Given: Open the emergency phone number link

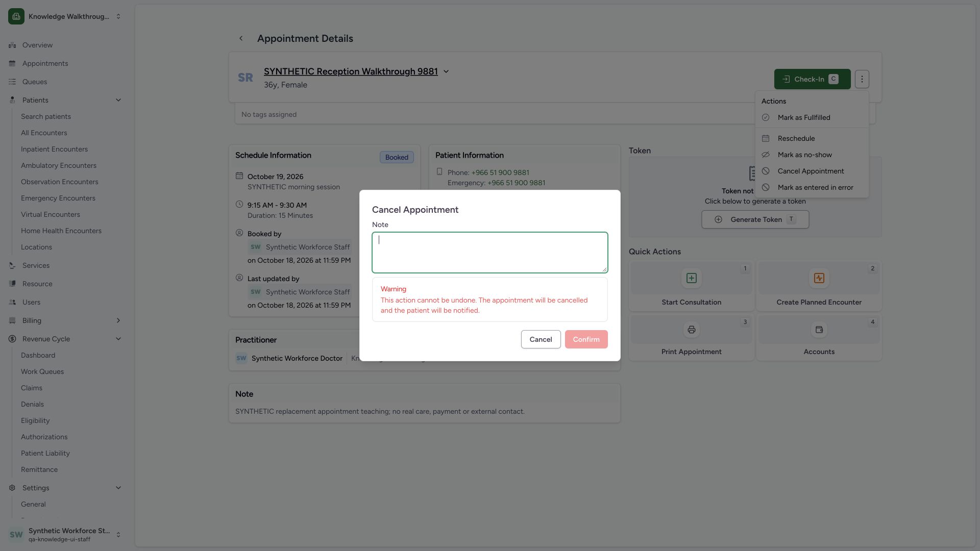Looking at the screenshot, I should point(516,183).
